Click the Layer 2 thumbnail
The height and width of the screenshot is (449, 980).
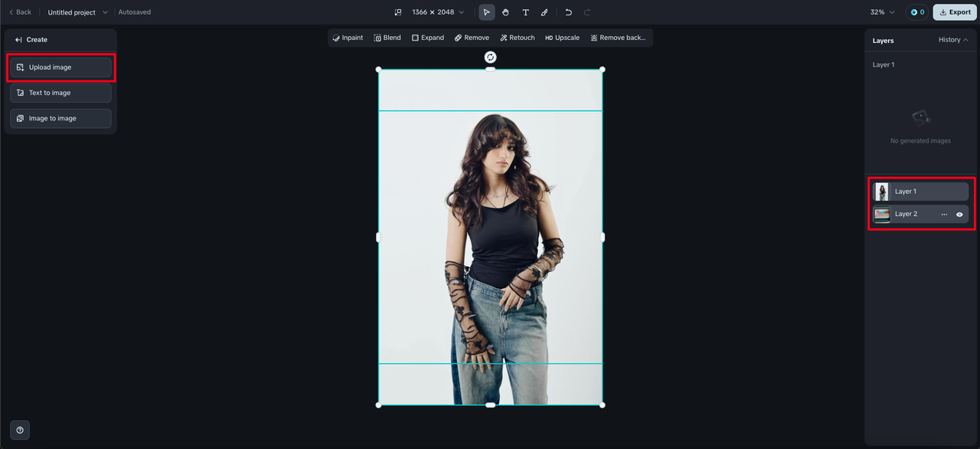click(882, 215)
